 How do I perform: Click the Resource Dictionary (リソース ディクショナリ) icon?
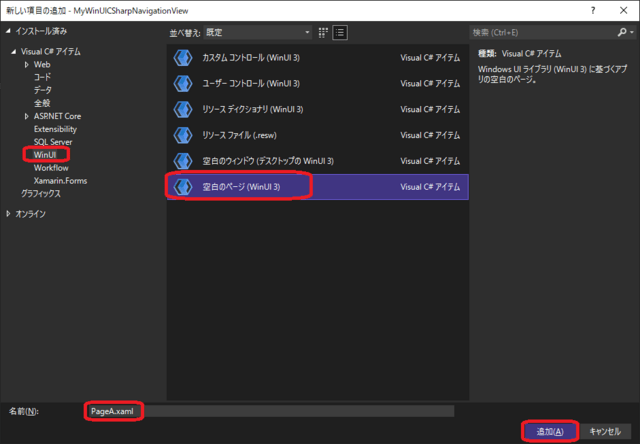coord(182,109)
